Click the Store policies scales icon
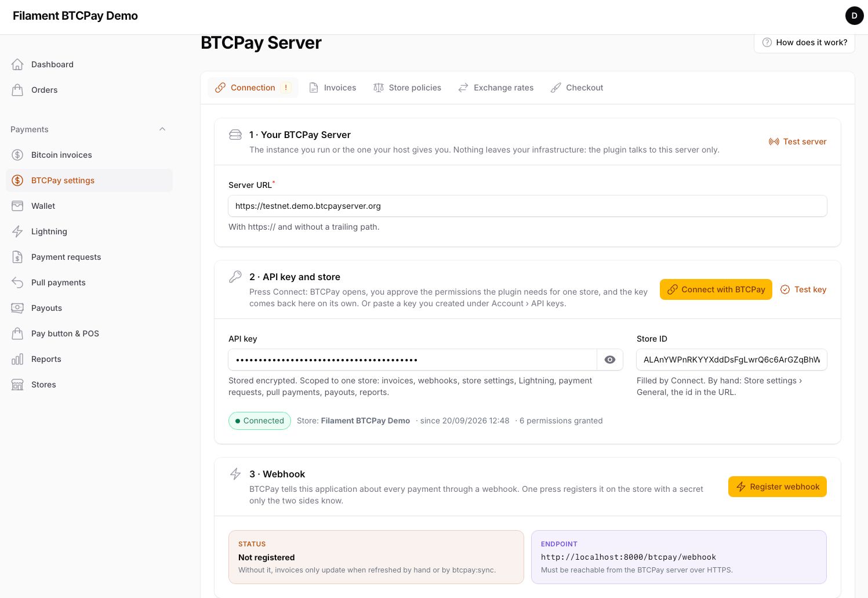The width and height of the screenshot is (868, 598). [379, 88]
